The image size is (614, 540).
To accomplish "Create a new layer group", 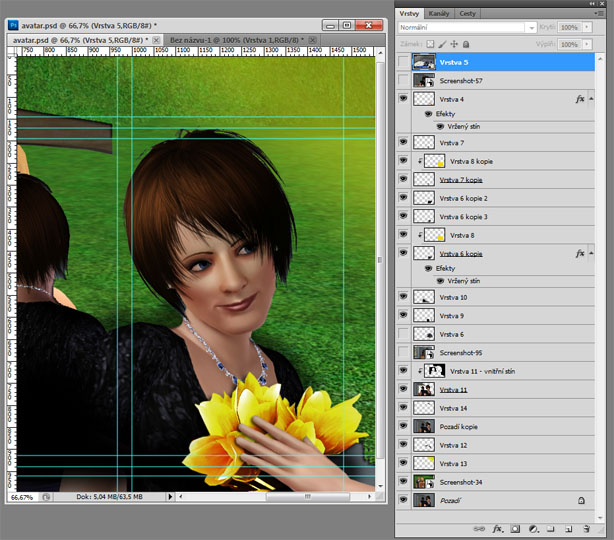I will (x=550, y=527).
